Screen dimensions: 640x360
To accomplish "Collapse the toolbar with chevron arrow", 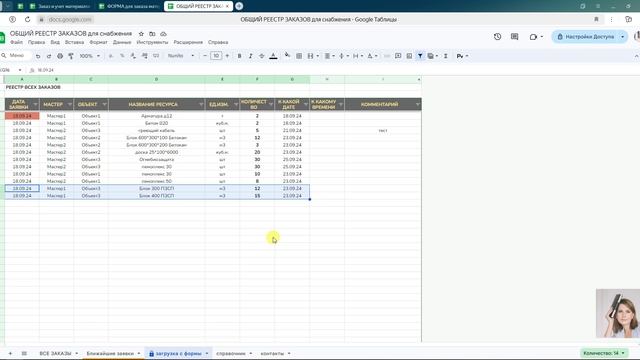I will click(x=636, y=56).
